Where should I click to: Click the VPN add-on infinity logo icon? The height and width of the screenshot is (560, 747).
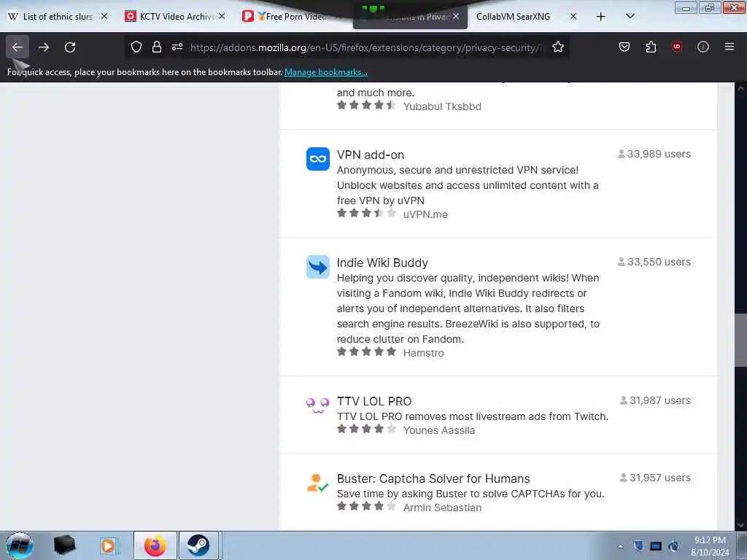(x=318, y=159)
